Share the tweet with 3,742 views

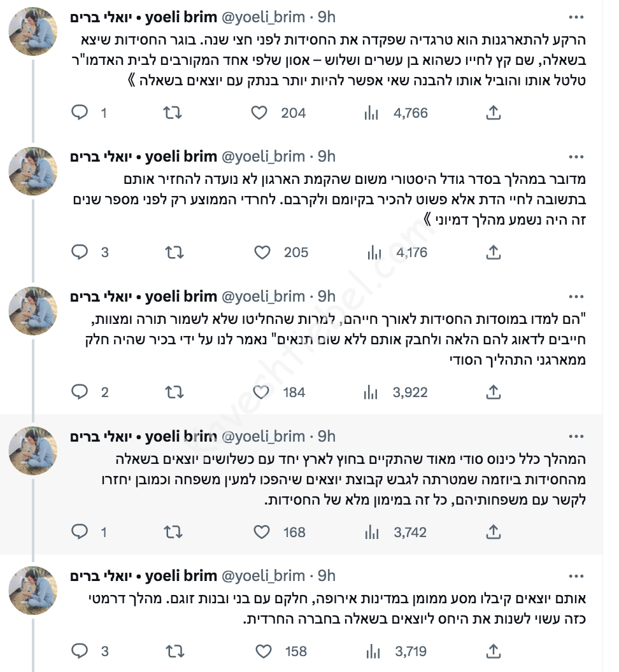coord(493,532)
